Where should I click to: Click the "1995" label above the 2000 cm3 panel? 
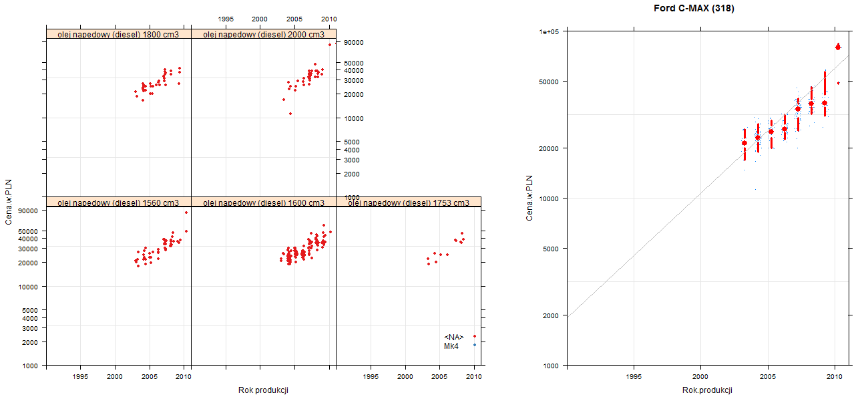tap(226, 19)
